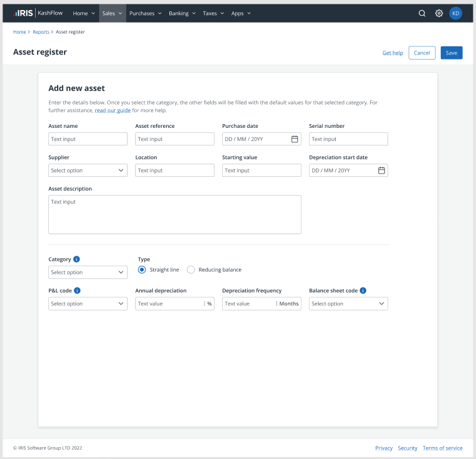Focus the Serial number field
The width and height of the screenshot is (476, 459).
coord(348,139)
